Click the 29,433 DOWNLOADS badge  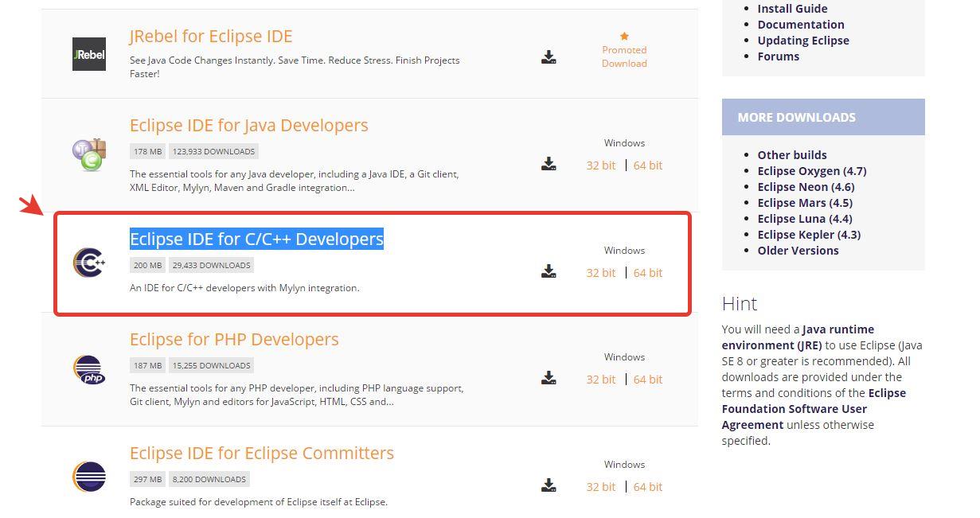pos(211,266)
